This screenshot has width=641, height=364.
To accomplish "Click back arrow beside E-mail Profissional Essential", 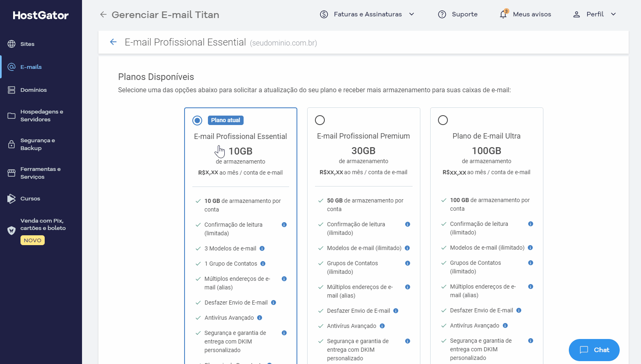I will click(113, 42).
